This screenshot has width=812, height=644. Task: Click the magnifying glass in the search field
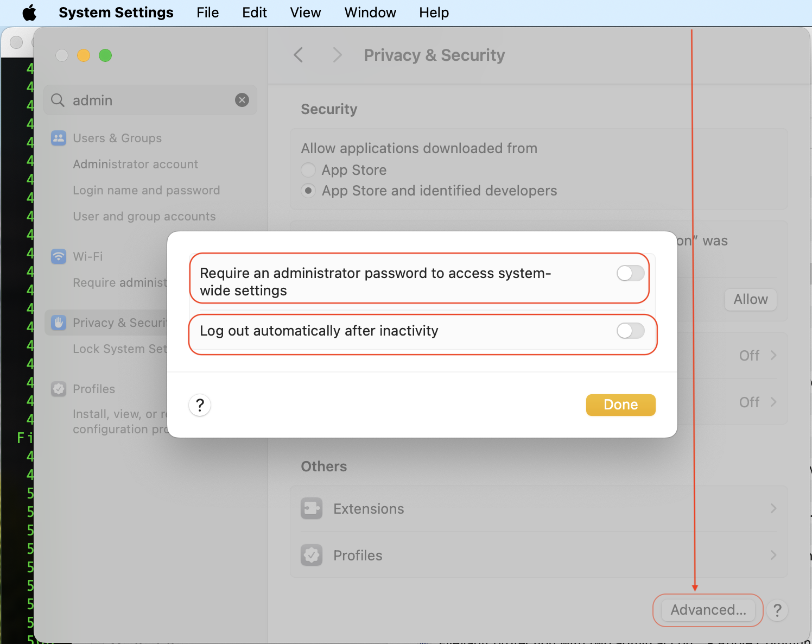(57, 100)
